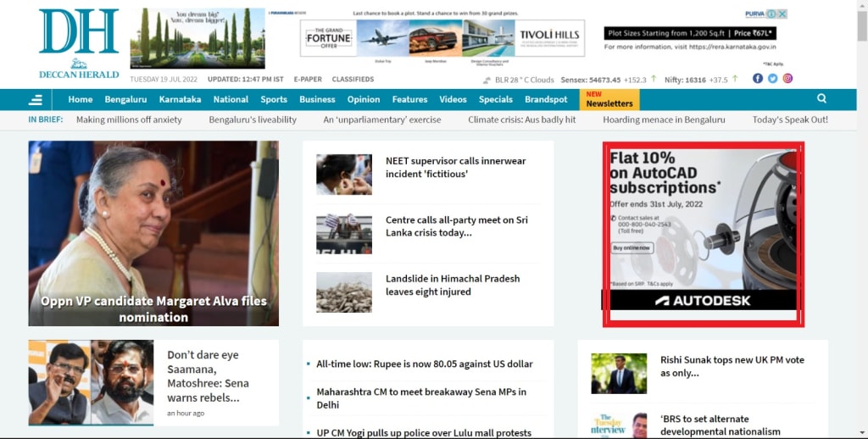Click the Nifty 16316 value

(685, 80)
